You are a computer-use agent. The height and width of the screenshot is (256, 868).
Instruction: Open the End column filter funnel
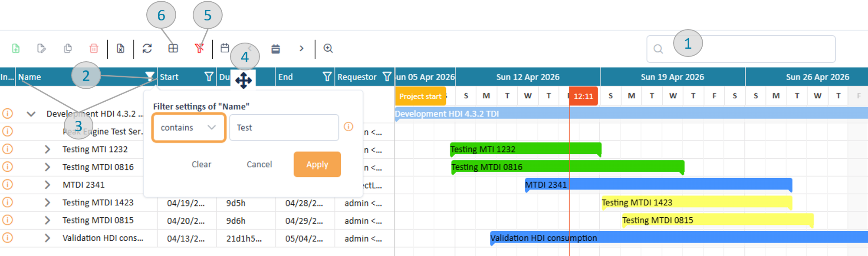coord(327,76)
